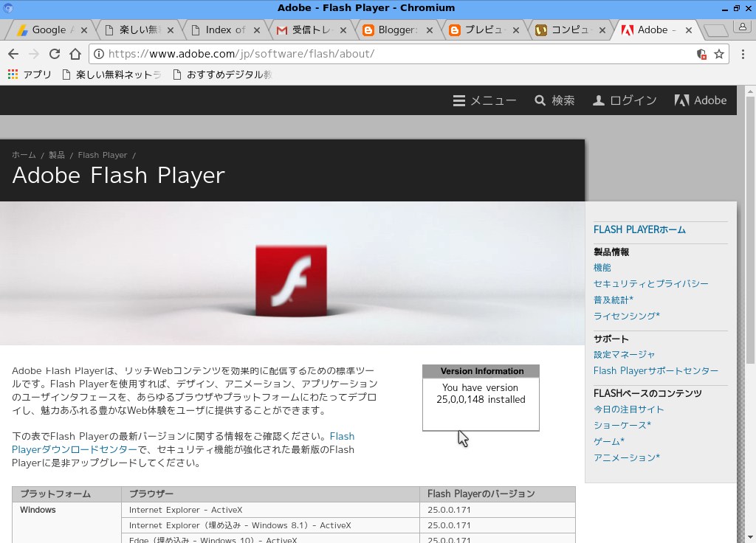Click scrollbar up arrow

750,91
